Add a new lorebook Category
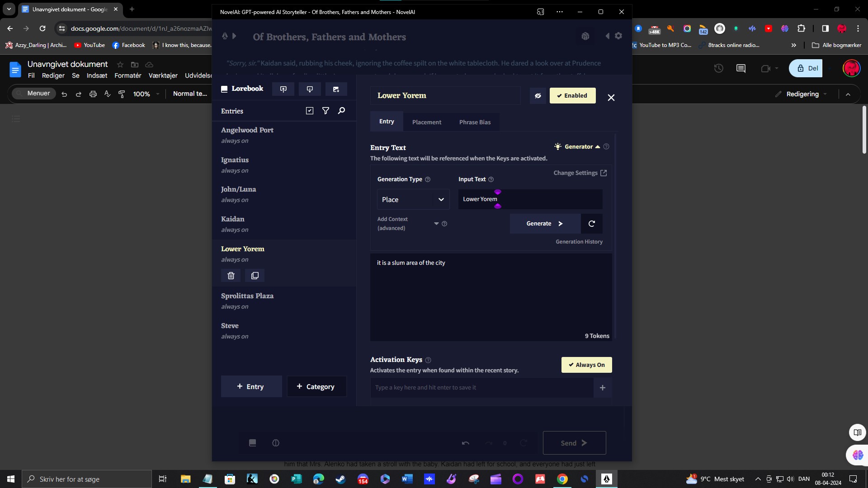 (316, 387)
